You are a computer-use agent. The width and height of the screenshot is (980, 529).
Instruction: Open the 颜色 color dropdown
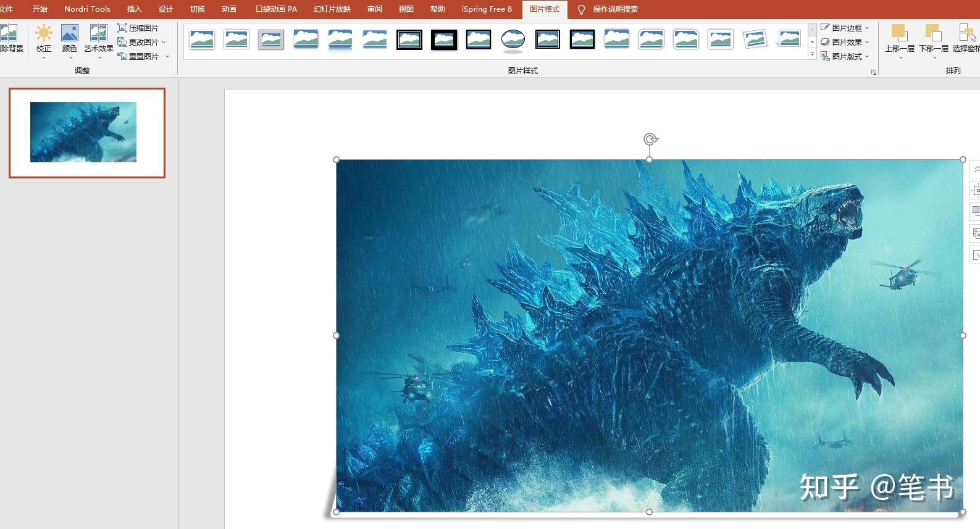[x=70, y=41]
